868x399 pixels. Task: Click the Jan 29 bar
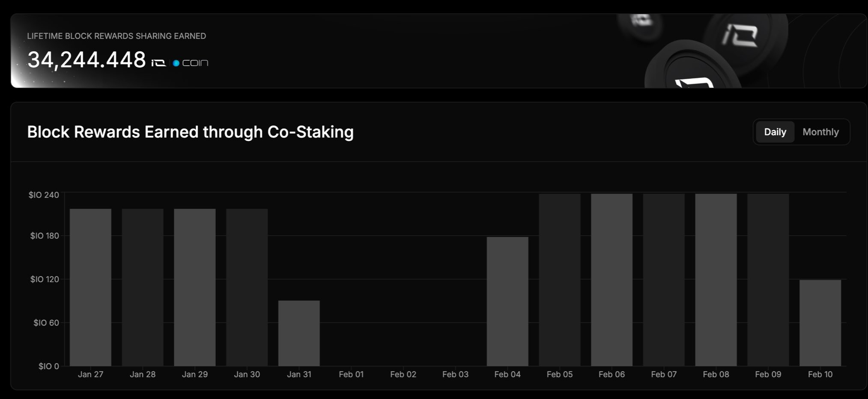[195, 287]
